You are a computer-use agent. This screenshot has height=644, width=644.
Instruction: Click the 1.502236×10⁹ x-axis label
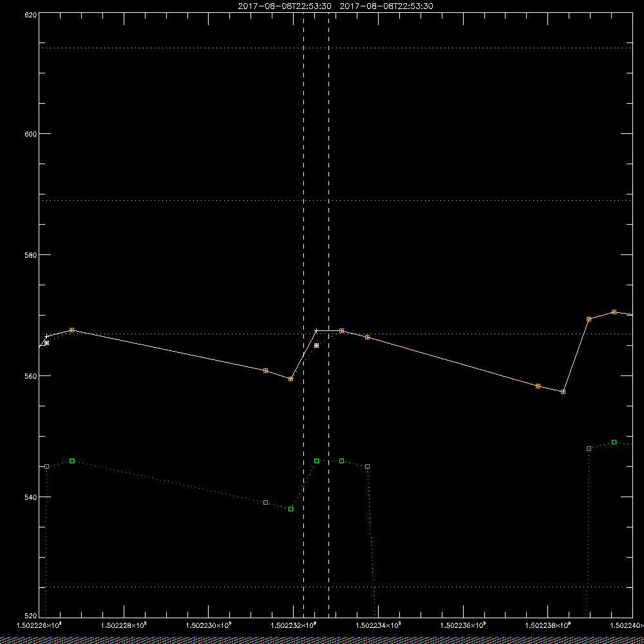464,625
